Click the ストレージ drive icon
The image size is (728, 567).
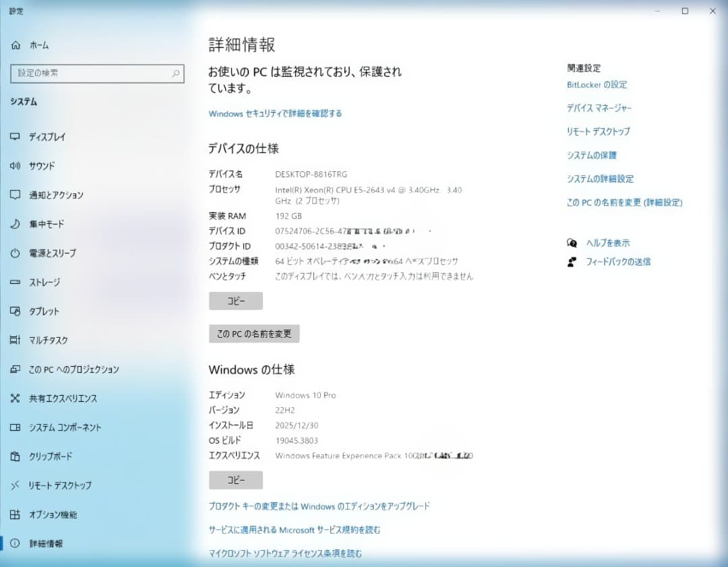click(16, 282)
